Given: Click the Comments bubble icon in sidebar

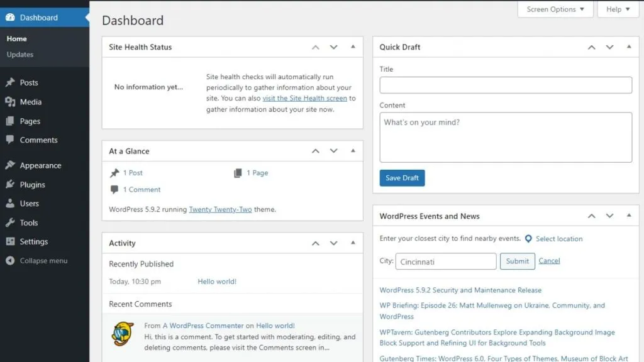Looking at the screenshot, I should pyautogui.click(x=10, y=140).
